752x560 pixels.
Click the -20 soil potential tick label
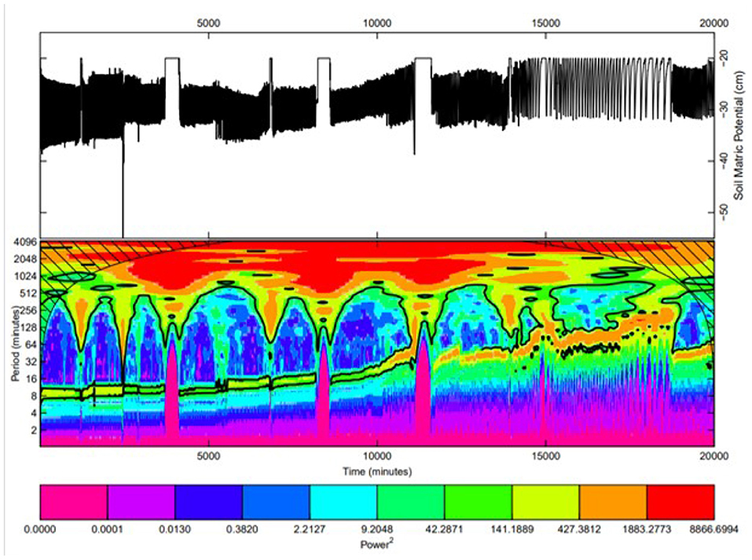click(724, 57)
